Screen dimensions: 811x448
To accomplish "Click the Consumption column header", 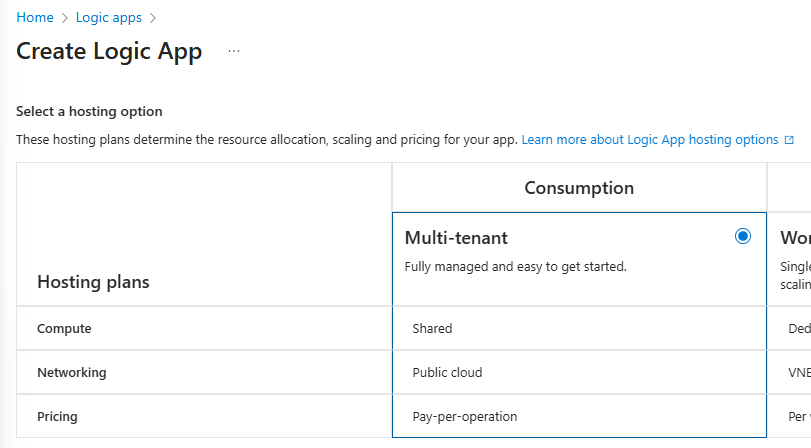I will [579, 188].
